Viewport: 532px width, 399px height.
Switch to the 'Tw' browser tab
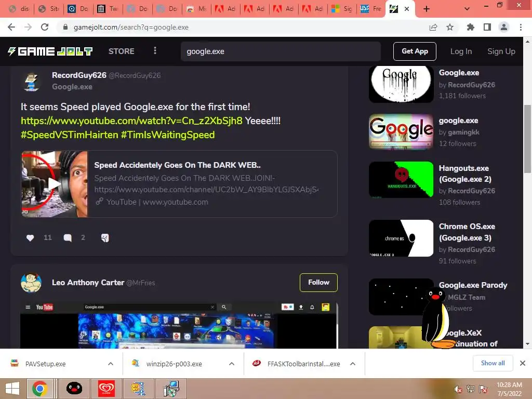tap(108, 9)
